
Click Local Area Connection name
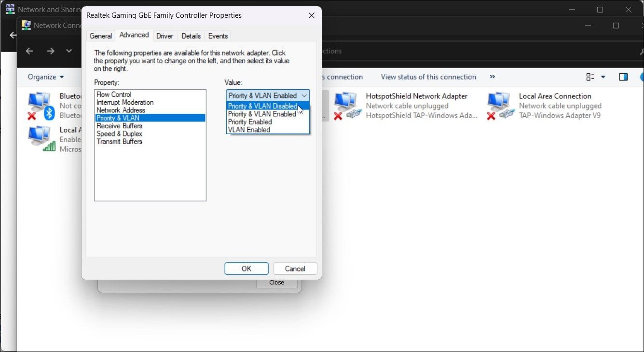point(555,96)
